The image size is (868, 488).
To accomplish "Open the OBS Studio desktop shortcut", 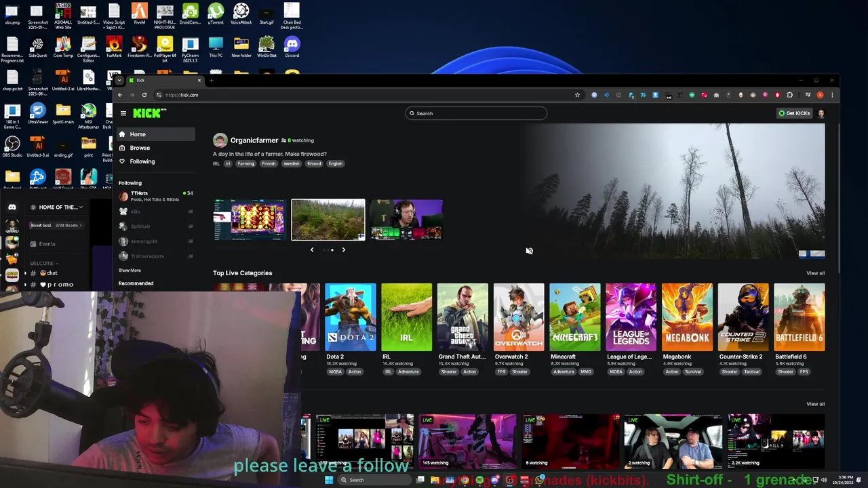I will click(x=12, y=146).
